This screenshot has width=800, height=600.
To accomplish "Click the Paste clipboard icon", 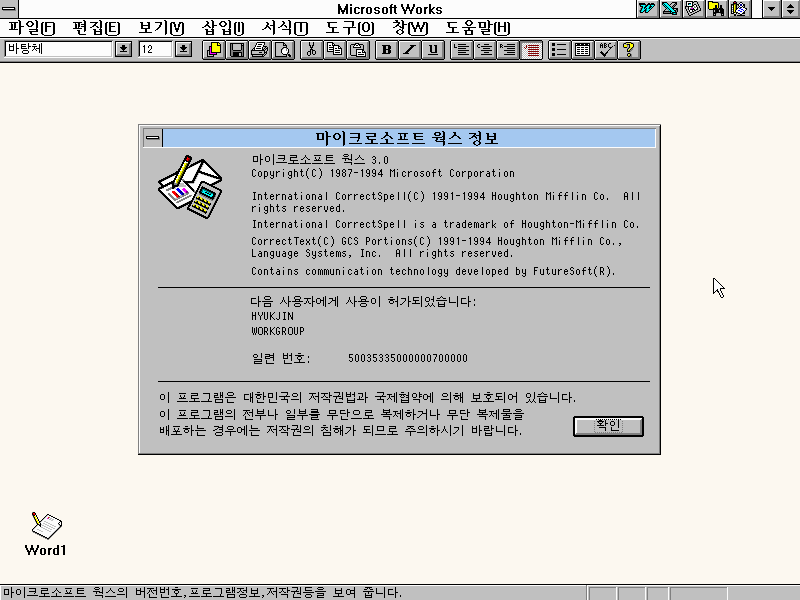I will click(358, 49).
